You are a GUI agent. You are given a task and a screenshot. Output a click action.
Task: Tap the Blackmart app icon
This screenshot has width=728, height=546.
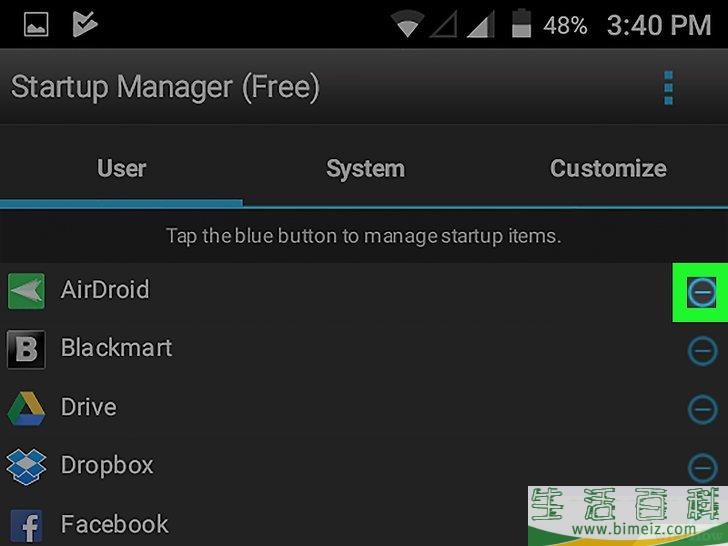pyautogui.click(x=26, y=349)
